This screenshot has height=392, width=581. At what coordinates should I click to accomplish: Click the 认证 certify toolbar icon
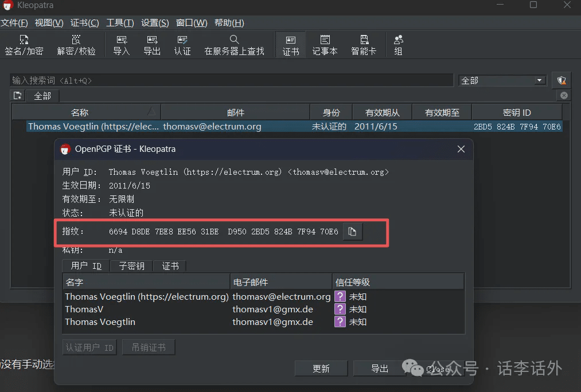[182, 45]
